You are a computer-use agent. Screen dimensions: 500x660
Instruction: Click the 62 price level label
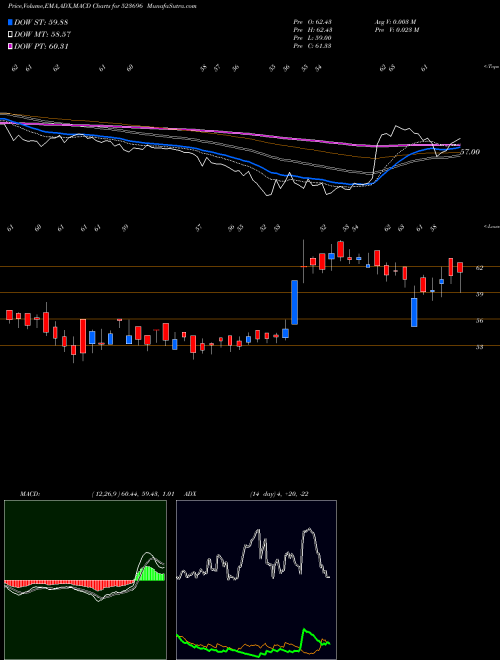pyautogui.click(x=479, y=268)
